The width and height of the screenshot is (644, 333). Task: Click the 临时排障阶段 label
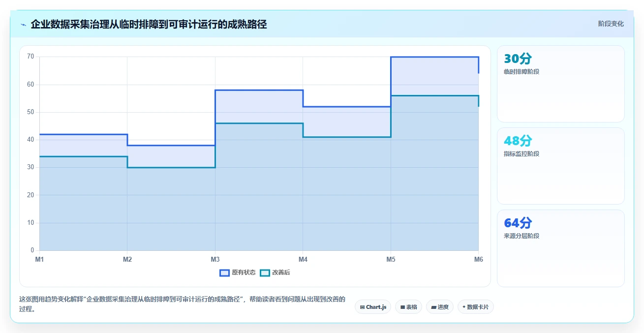[x=521, y=72]
